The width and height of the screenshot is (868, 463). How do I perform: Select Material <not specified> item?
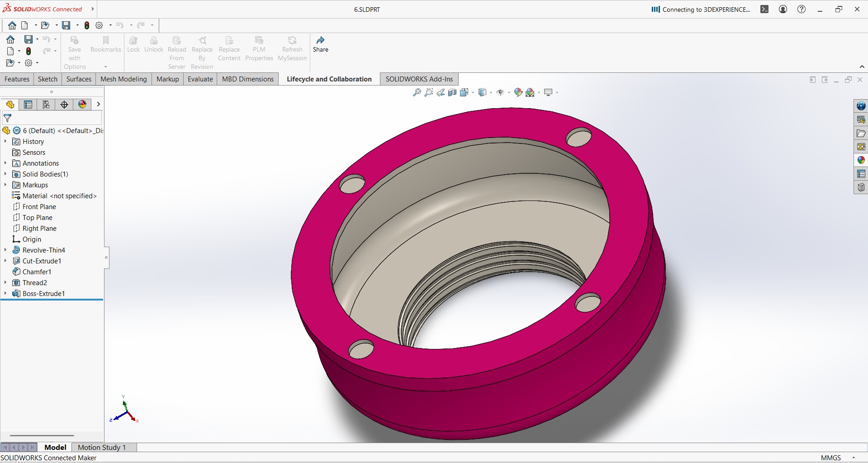point(59,196)
